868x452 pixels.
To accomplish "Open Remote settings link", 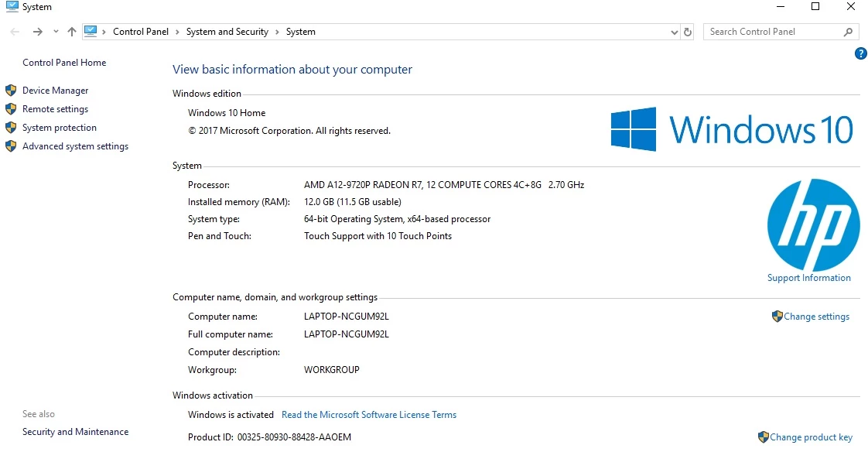I will pyautogui.click(x=56, y=109).
